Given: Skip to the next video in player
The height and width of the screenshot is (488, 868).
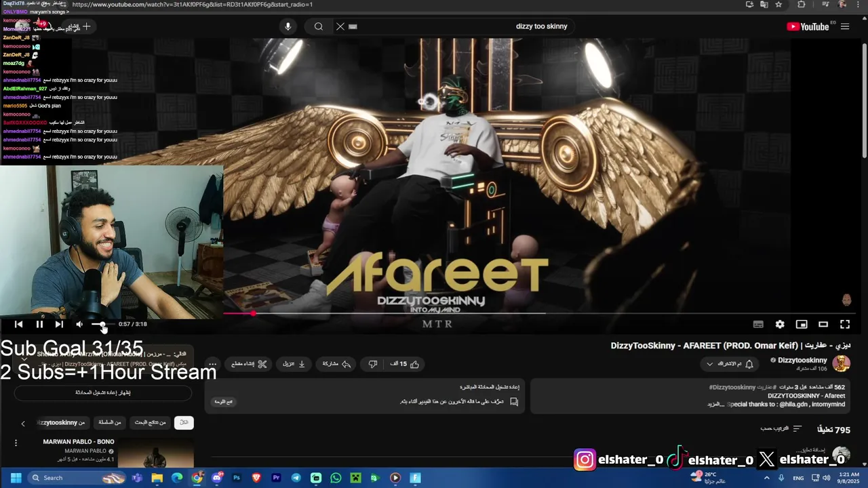Looking at the screenshot, I should pyautogui.click(x=59, y=324).
